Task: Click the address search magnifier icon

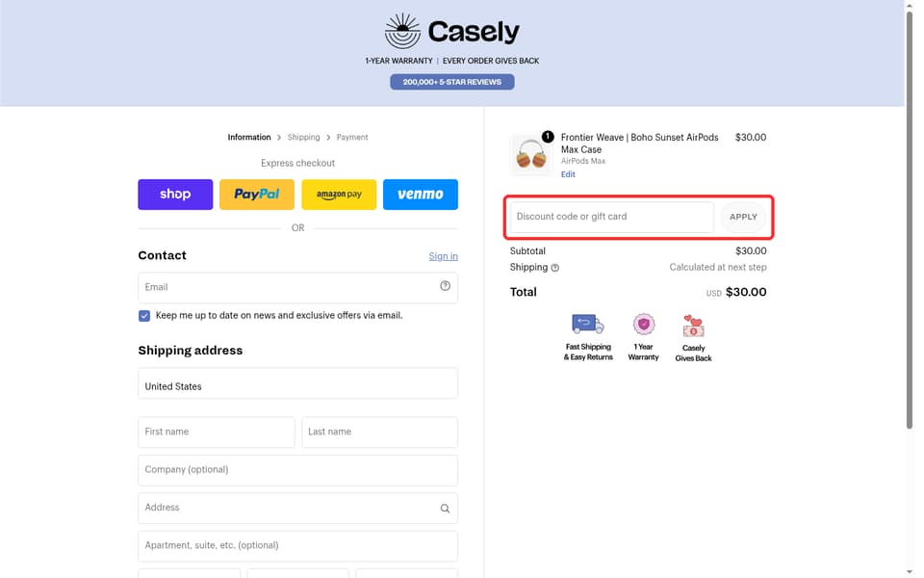Action: pyautogui.click(x=445, y=509)
